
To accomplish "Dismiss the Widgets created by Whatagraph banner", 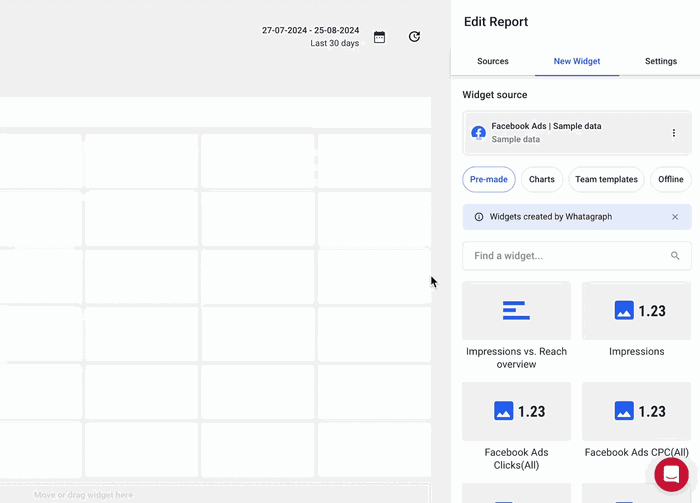I will (675, 217).
